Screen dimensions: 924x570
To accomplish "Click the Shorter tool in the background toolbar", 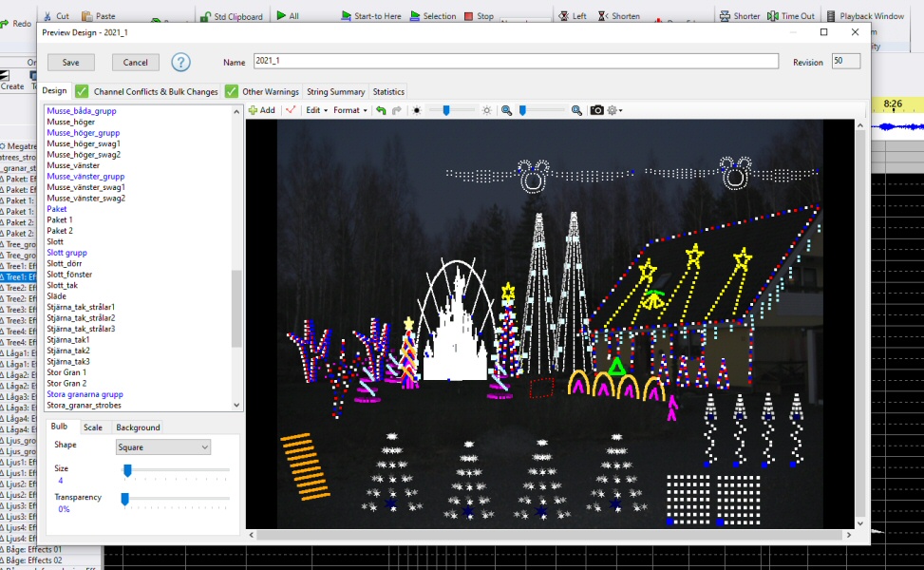I will [740, 16].
